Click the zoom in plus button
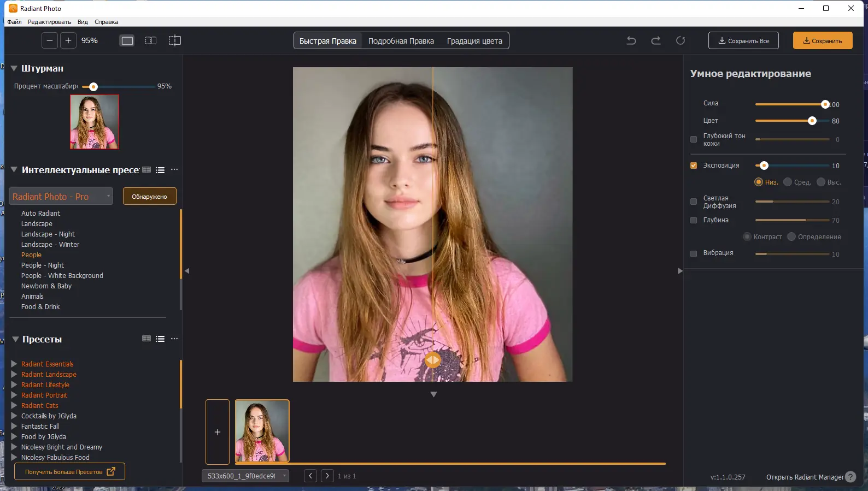The width and height of the screenshot is (868, 491). (68, 40)
